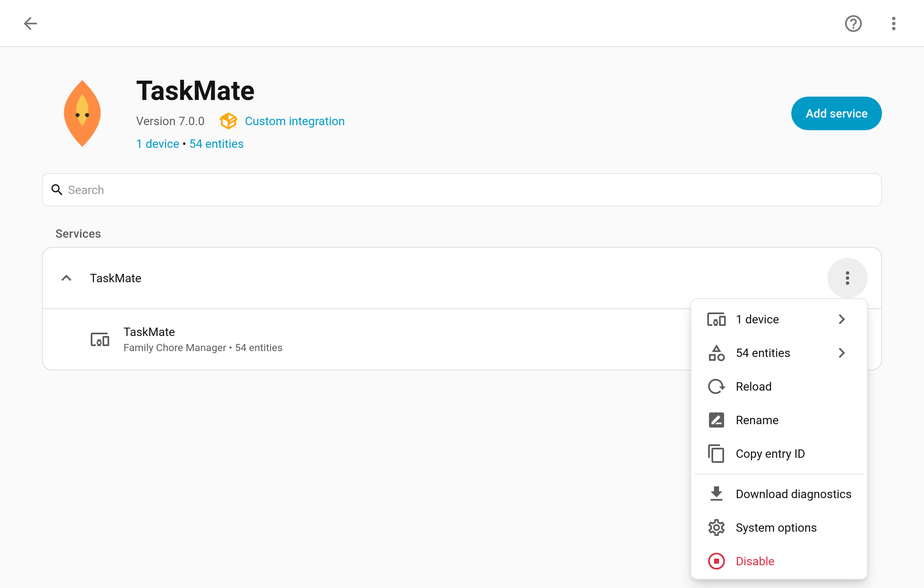Viewport: 924px width, 588px height.
Task: Click the red Disable stop icon
Action: tap(716, 561)
